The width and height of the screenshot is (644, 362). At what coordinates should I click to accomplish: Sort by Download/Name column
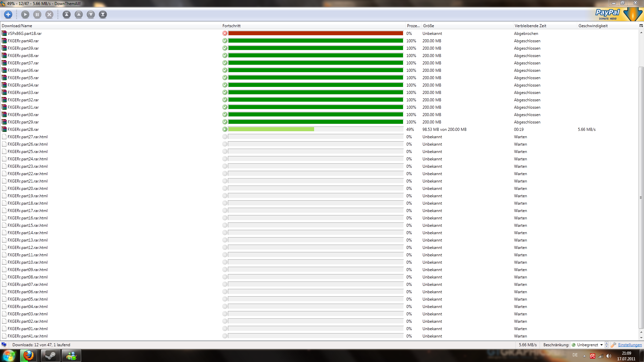point(110,25)
